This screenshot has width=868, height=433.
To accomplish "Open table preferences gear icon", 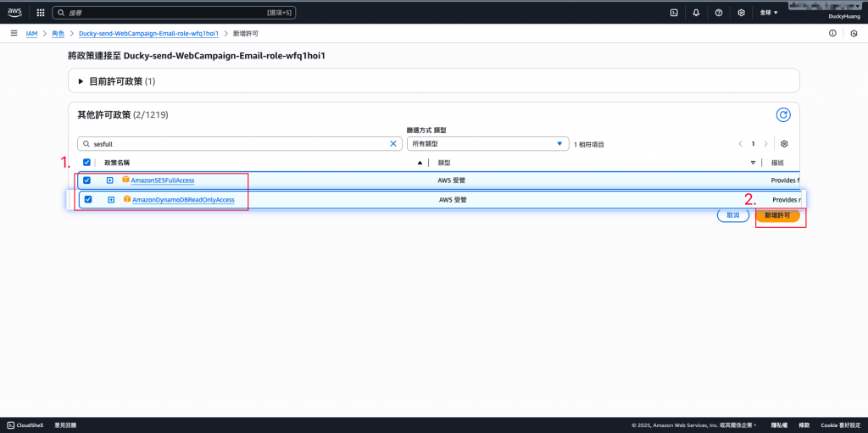I will tap(784, 143).
